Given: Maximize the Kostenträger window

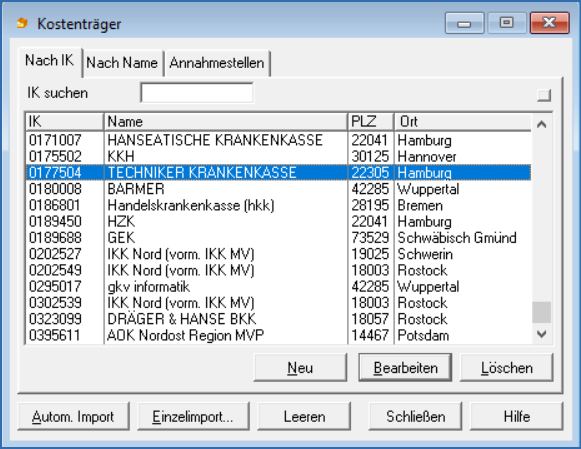Looking at the screenshot, I should click(x=507, y=23).
